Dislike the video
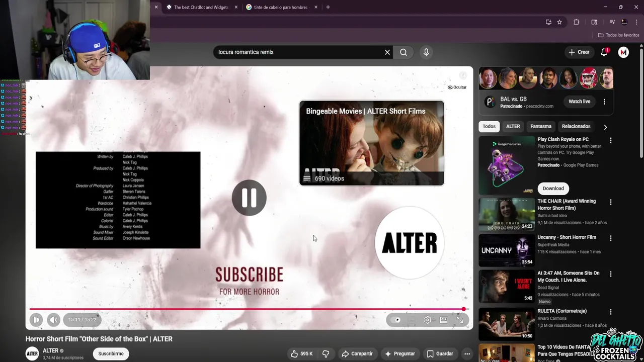 point(326,353)
